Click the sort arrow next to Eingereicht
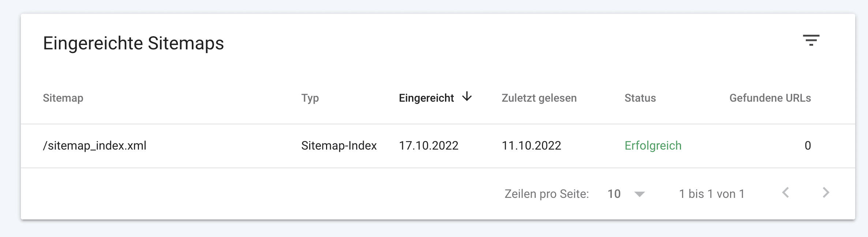Image resolution: width=868 pixels, height=237 pixels. (x=467, y=97)
